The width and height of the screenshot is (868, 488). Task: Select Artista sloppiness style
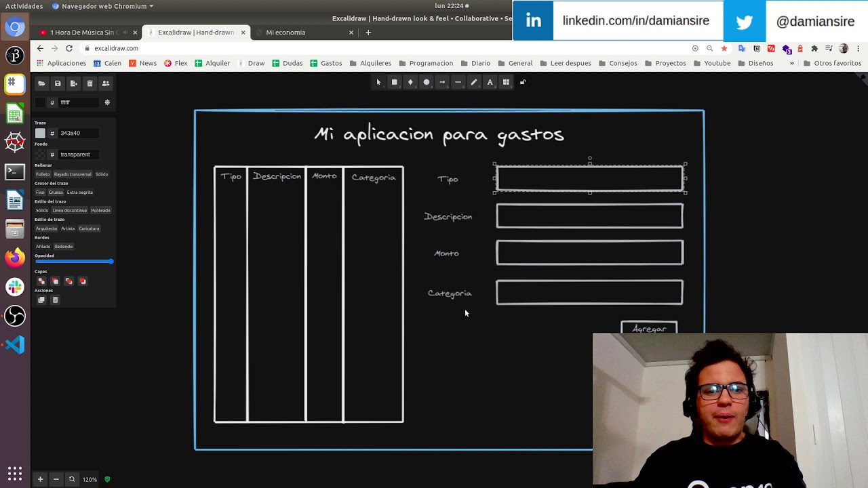point(68,228)
